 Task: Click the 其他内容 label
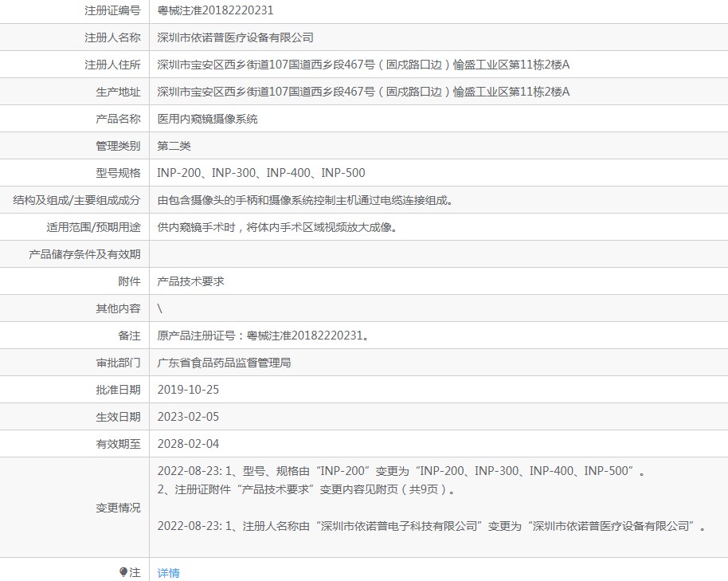point(118,308)
